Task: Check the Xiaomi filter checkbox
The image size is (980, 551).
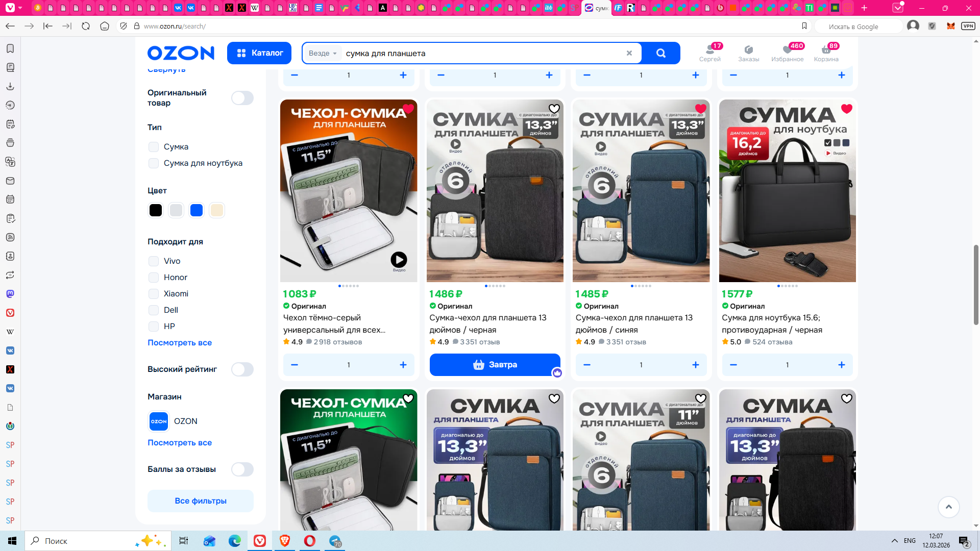Action: [154, 294]
